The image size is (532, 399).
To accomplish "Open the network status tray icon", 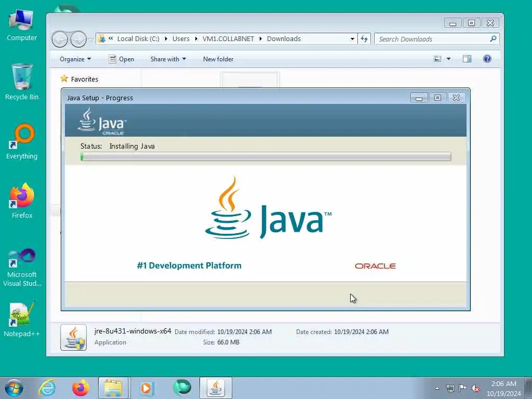I will tap(450, 389).
